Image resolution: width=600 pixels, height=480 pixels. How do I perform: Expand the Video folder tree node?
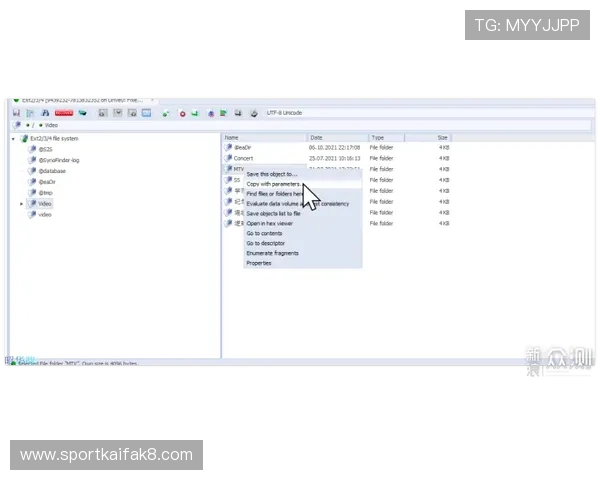(x=22, y=203)
